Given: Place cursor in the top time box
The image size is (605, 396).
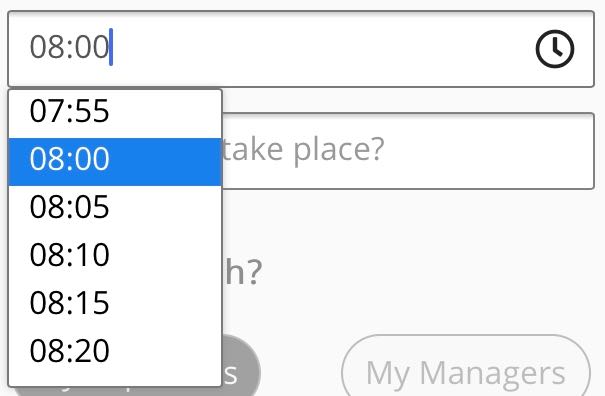Looking at the screenshot, I should (x=301, y=49).
